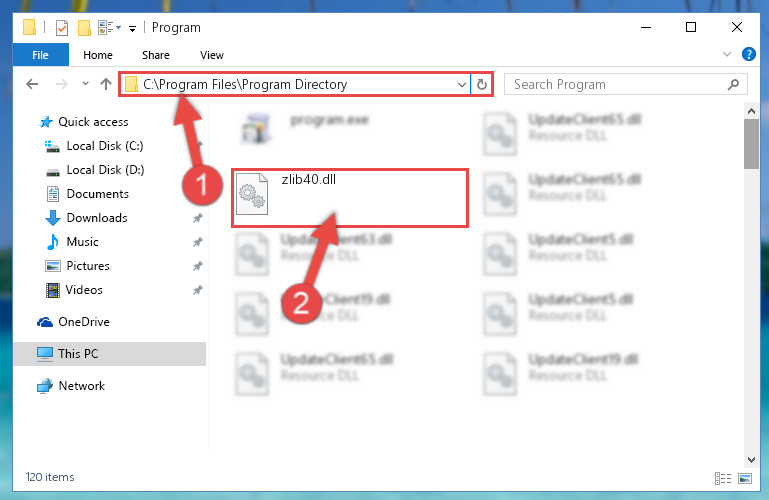The width and height of the screenshot is (769, 500).
Task: Open recent locations dropdown arrow
Action: [85, 84]
